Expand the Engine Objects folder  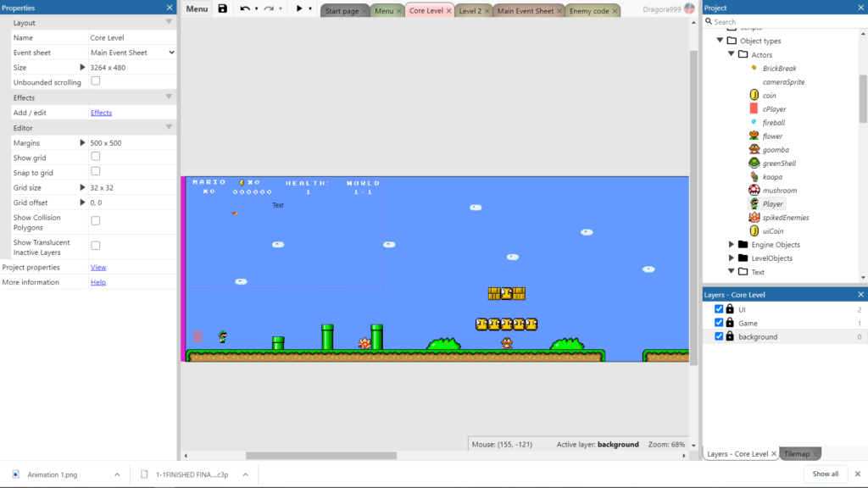732,245
